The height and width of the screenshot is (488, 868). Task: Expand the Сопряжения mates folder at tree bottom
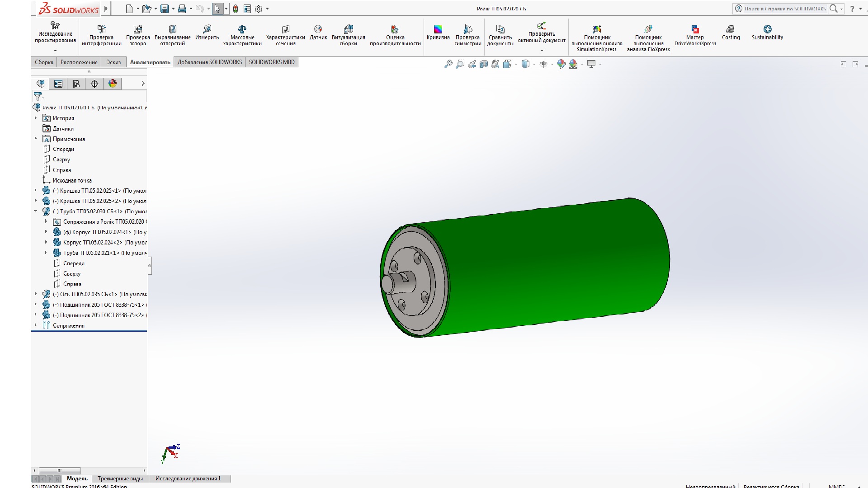(36, 325)
